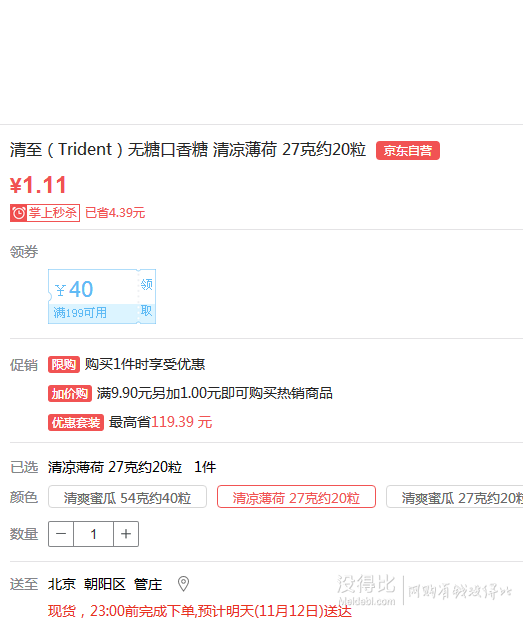
Task: Increase quantity with the plus button
Action: (126, 534)
